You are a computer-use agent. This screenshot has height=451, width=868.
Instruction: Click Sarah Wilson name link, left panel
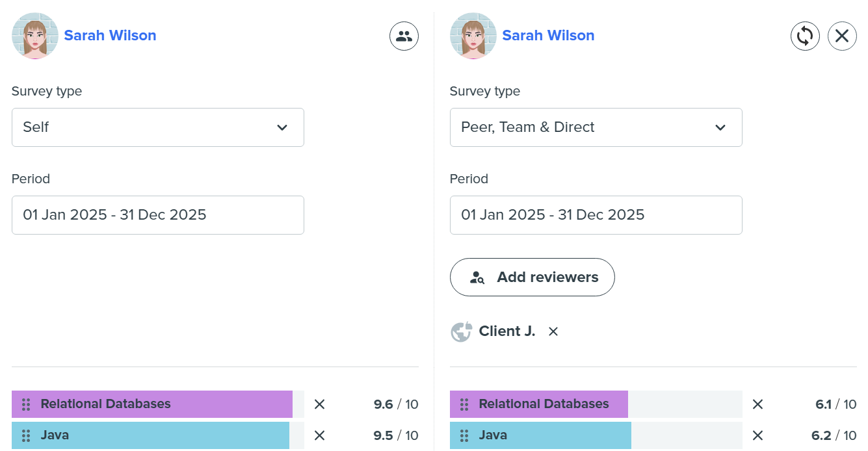click(x=110, y=35)
